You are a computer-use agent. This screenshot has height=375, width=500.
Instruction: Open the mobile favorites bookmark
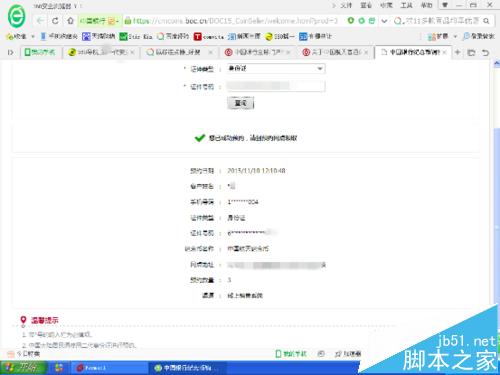click(59, 36)
